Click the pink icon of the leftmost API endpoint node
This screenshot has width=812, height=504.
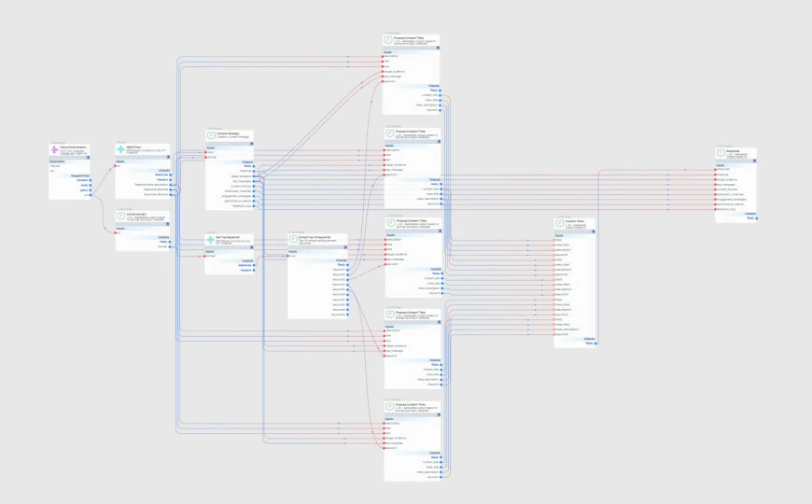coord(54,149)
